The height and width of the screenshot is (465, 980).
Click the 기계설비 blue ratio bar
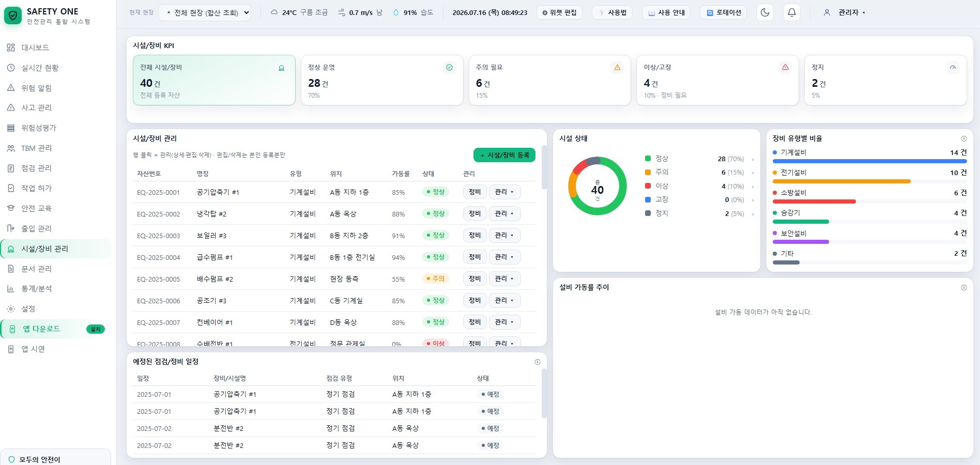click(869, 161)
